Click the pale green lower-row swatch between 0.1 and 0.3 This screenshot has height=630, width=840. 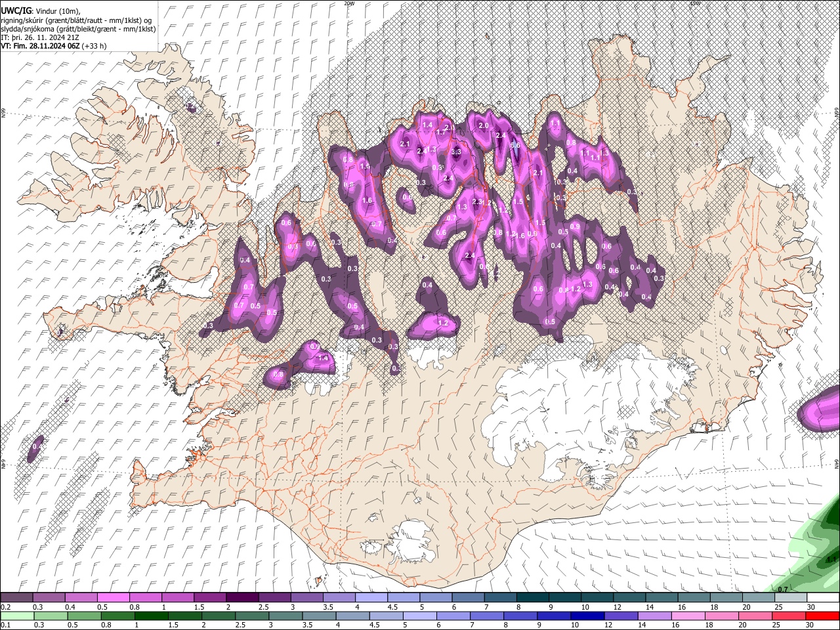pyautogui.click(x=17, y=616)
